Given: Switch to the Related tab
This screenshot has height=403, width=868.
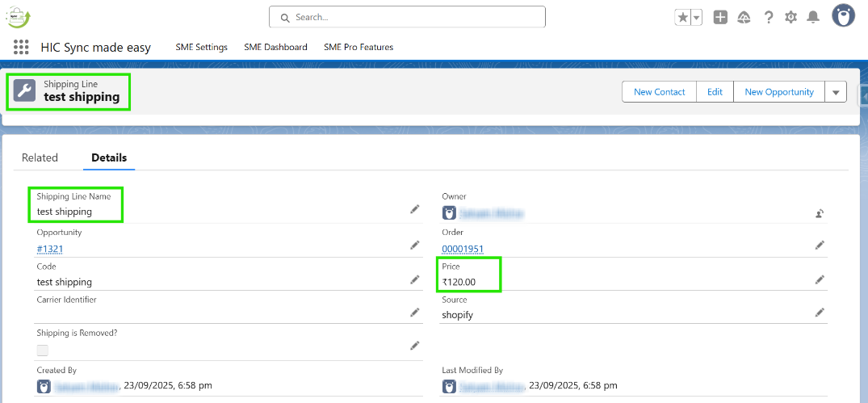Looking at the screenshot, I should (40, 157).
